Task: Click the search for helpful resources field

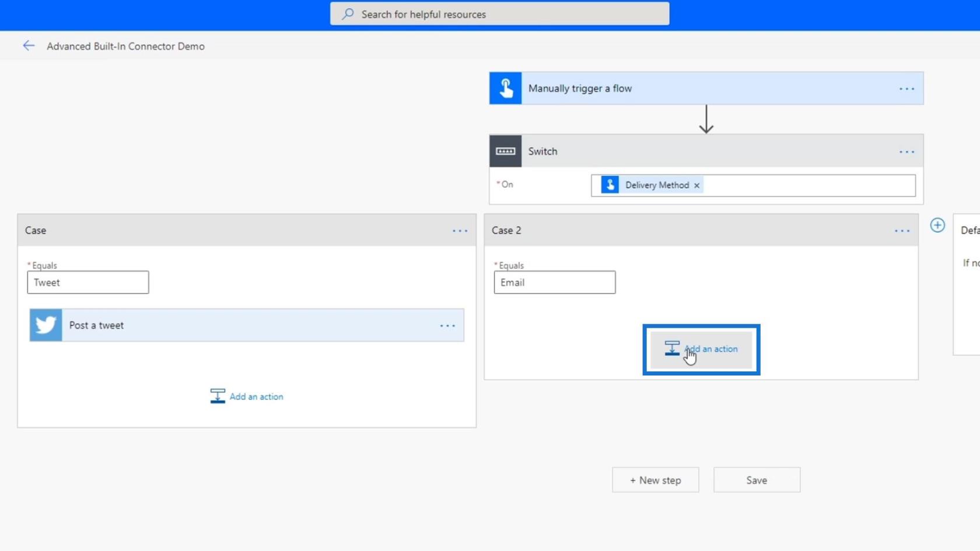Action: (x=499, y=14)
